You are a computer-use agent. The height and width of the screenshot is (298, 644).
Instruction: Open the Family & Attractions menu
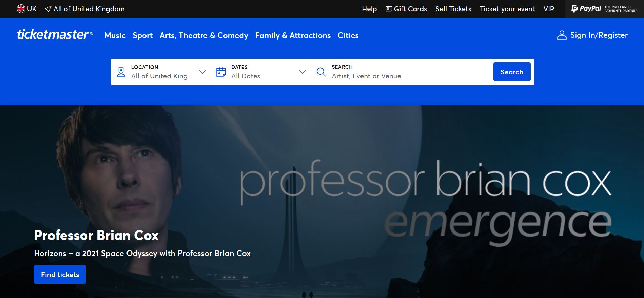293,35
